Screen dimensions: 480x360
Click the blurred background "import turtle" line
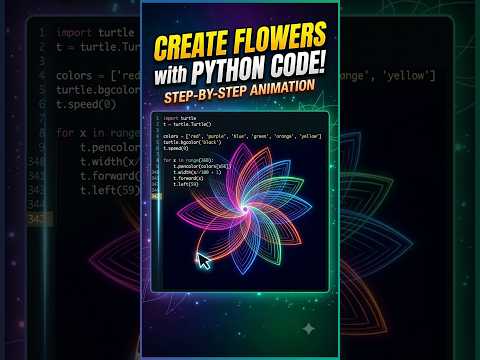(95, 33)
